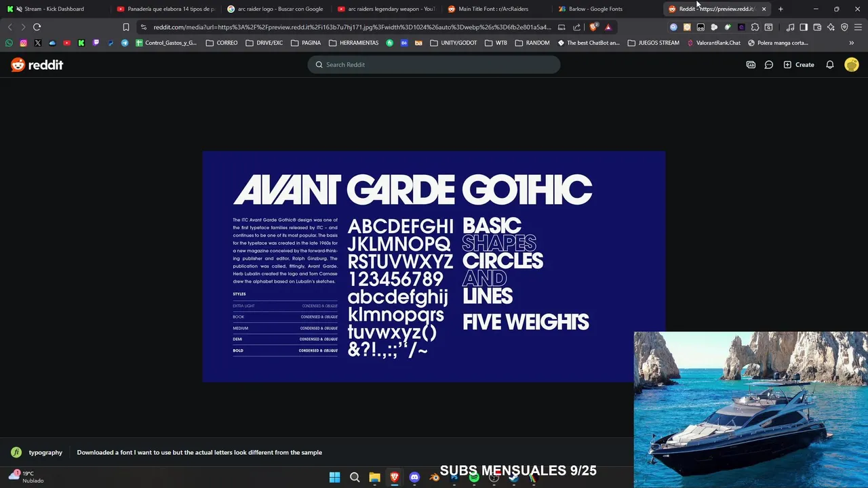868x488 pixels.
Task: Go back with browser back arrow
Action: point(9,27)
